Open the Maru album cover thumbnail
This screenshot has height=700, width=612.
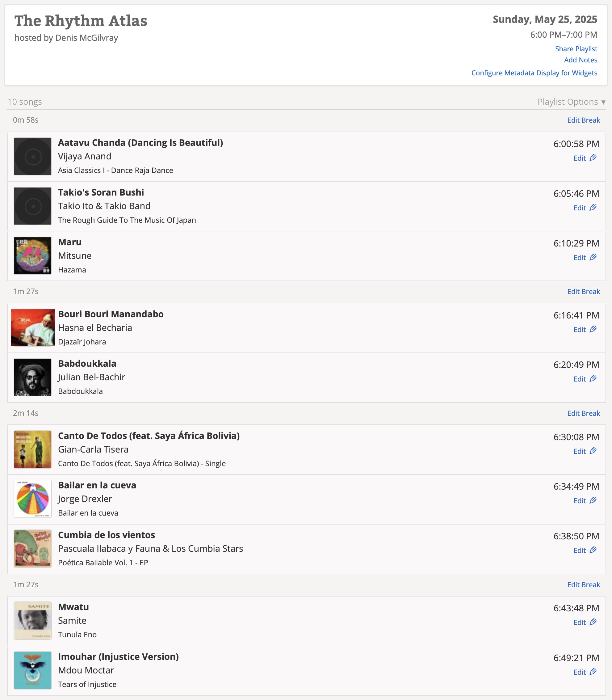click(33, 256)
